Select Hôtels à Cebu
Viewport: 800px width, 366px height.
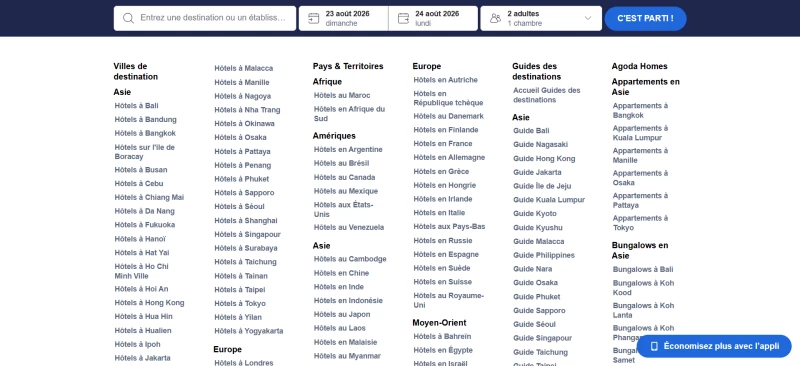pyautogui.click(x=139, y=184)
